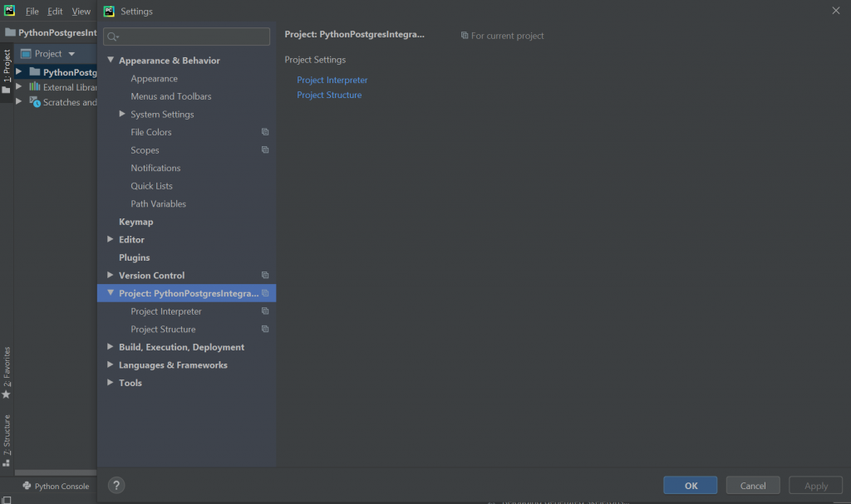
Task: Click the Favorites star icon
Action: click(7, 394)
